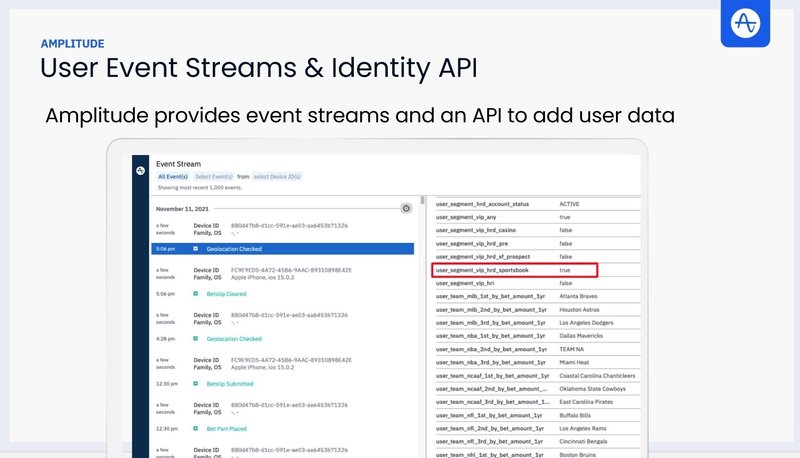Viewport: 800px width, 458px height.
Task: Click the Los Angeles Dodgers value
Action: [586, 323]
